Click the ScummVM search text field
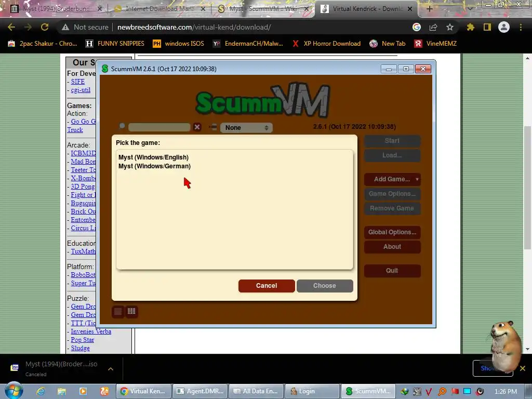532x399 pixels. point(159,127)
